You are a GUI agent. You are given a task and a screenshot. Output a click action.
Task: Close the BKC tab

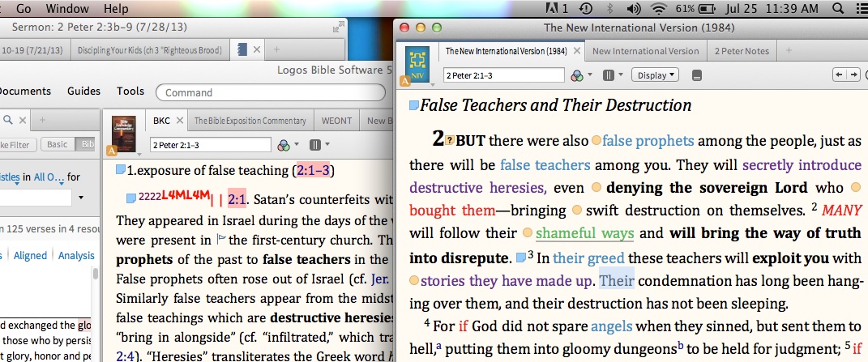click(180, 121)
